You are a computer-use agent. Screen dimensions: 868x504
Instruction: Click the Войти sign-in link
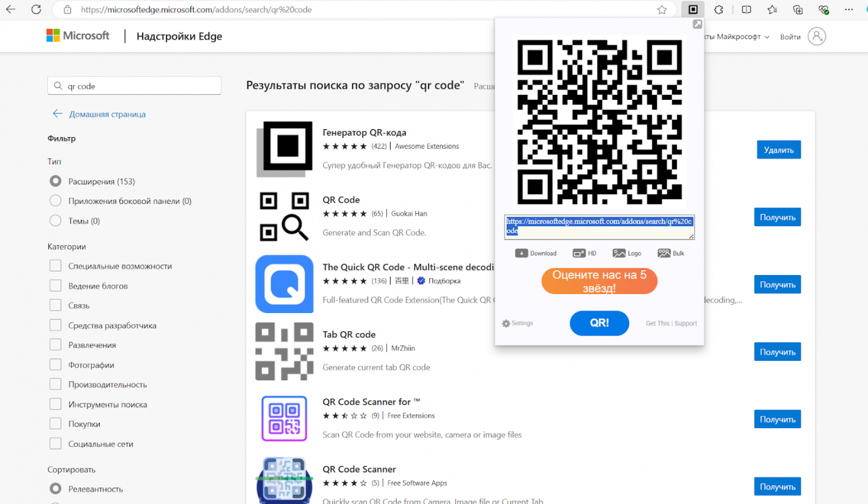point(790,37)
